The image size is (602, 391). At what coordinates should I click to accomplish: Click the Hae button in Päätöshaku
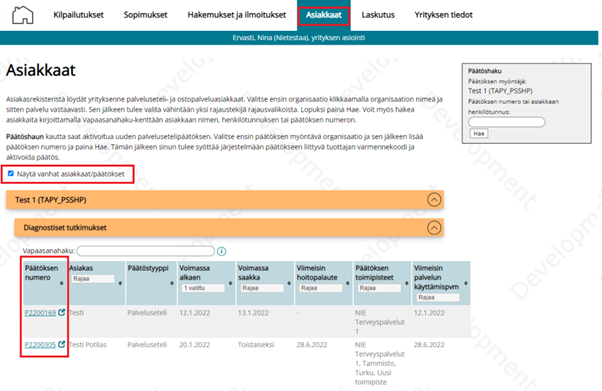479,133
